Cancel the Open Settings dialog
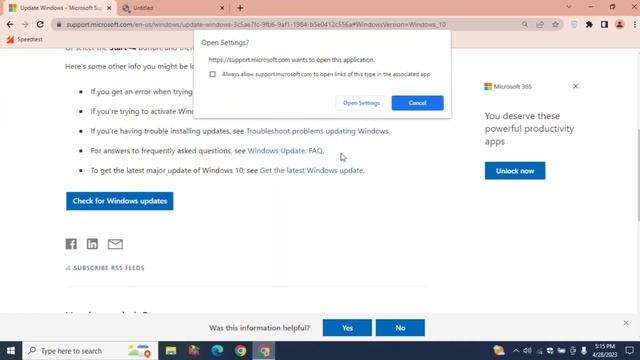Screen dimensions: 640x360 pos(418,103)
